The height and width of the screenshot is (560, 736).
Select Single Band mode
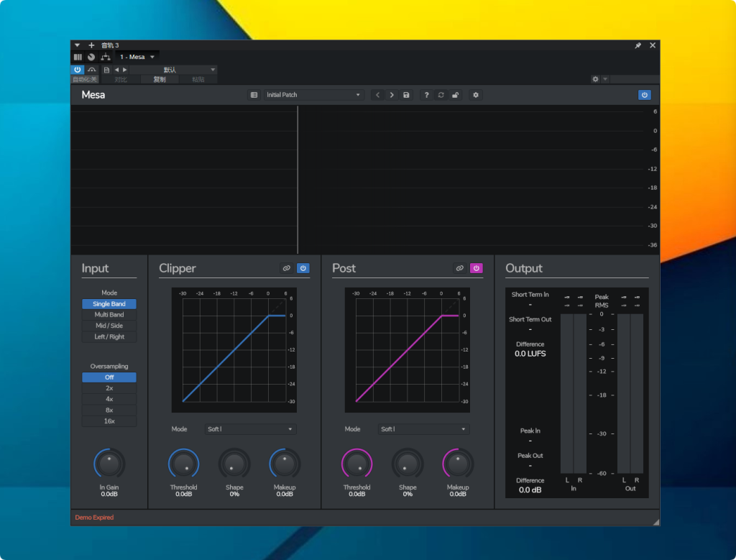[x=109, y=303]
